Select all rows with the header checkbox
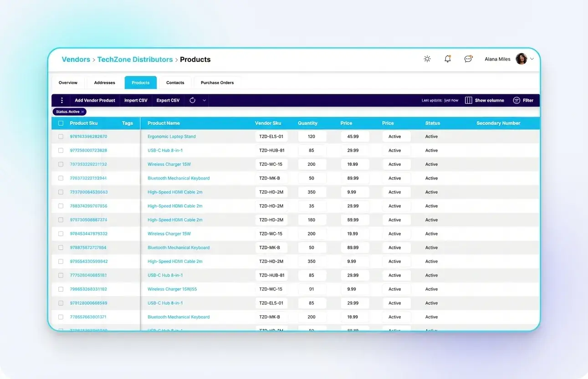This screenshot has height=379, width=588. click(61, 123)
